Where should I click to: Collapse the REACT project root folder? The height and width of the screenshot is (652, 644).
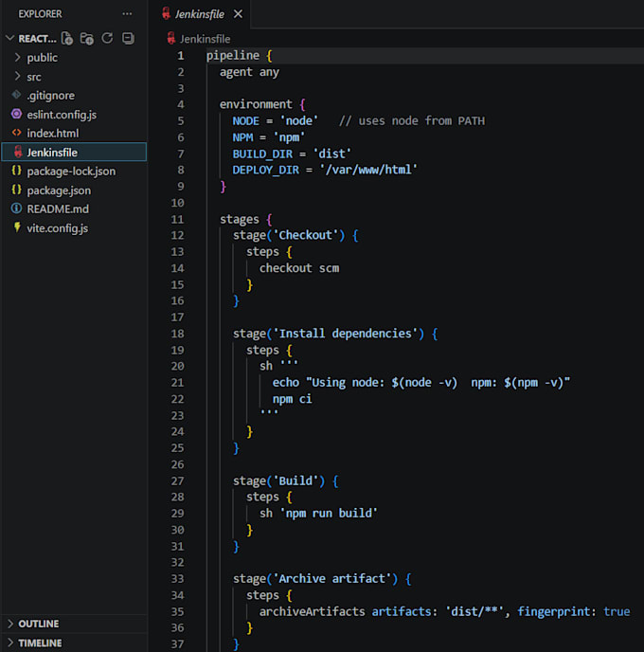10,38
